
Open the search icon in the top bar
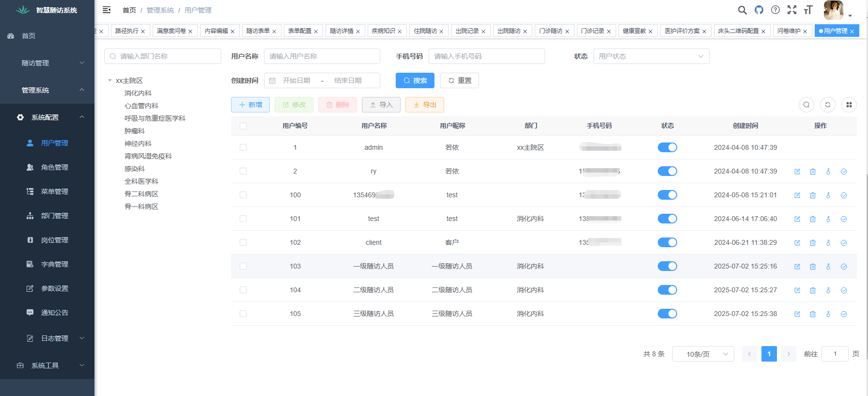point(742,10)
